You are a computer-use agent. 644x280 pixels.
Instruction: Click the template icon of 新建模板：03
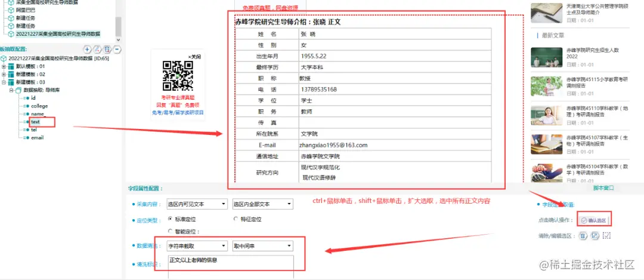coord(11,82)
